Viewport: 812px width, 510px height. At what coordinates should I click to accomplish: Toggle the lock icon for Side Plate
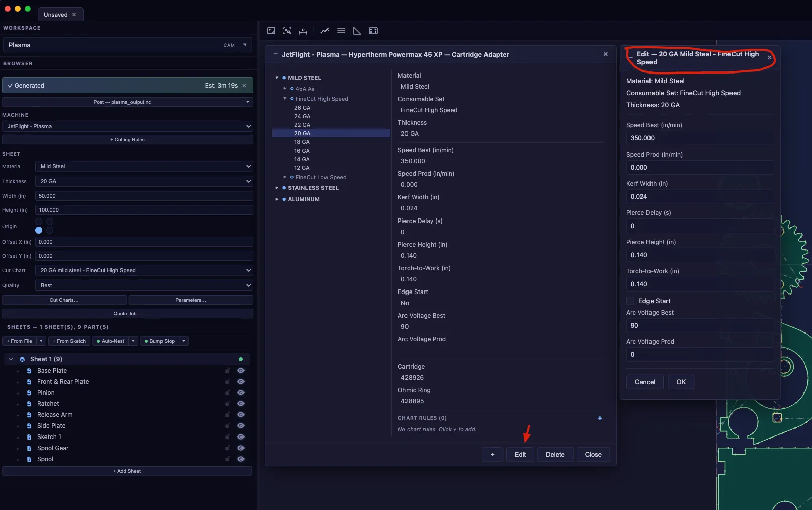click(x=228, y=426)
